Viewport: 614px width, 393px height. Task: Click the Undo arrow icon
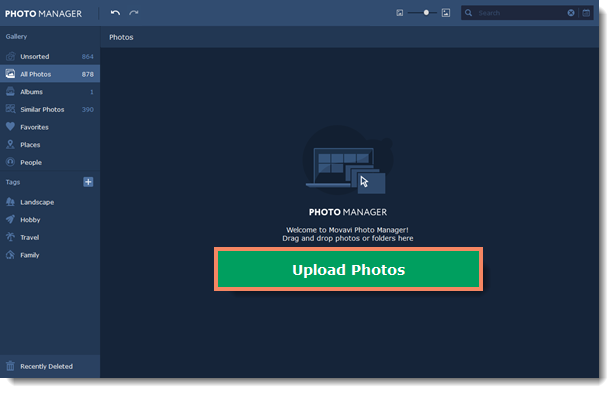tap(115, 13)
